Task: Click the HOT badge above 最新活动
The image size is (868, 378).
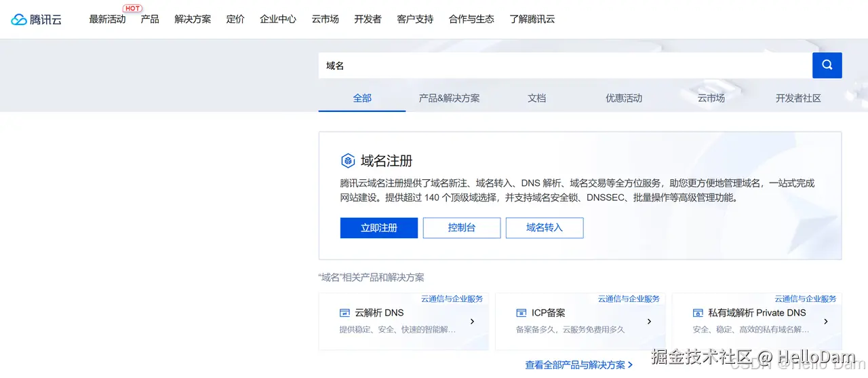Action: click(133, 8)
